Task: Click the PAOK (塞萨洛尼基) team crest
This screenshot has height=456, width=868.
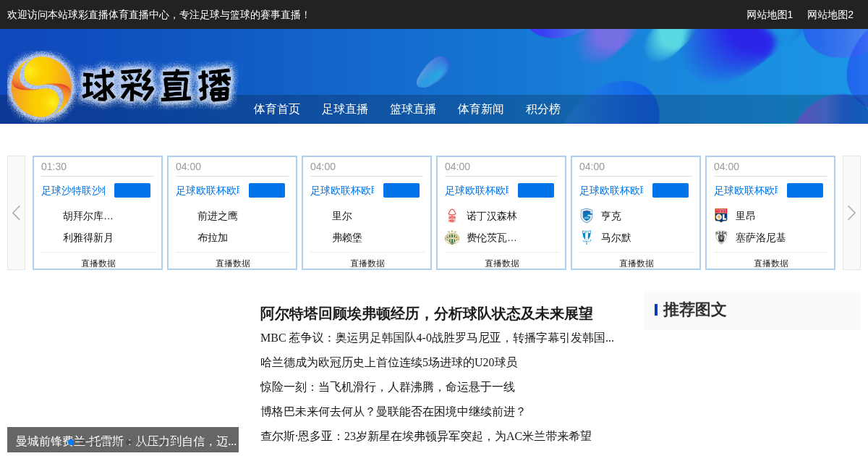Action: 721,237
